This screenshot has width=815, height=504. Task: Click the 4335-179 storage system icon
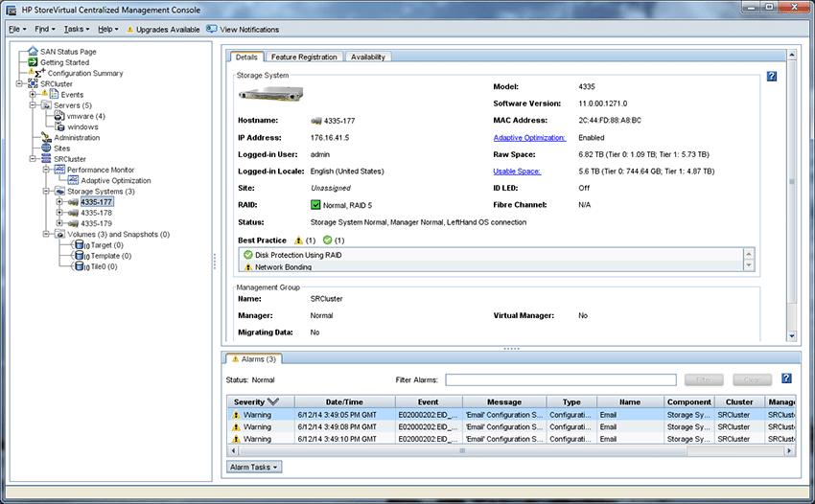pyautogui.click(x=73, y=223)
